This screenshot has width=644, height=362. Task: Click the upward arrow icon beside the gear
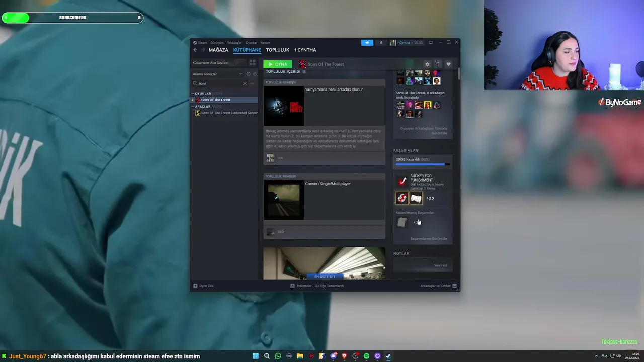click(438, 64)
